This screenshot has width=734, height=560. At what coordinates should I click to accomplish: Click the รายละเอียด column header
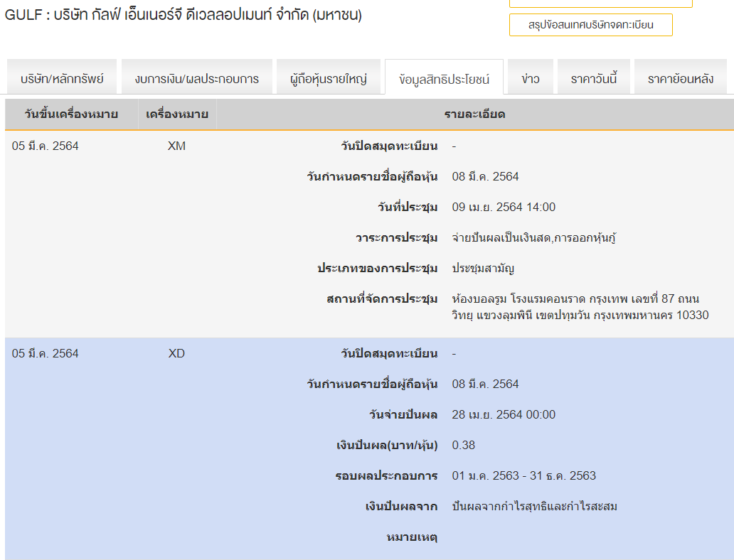pyautogui.click(x=474, y=114)
